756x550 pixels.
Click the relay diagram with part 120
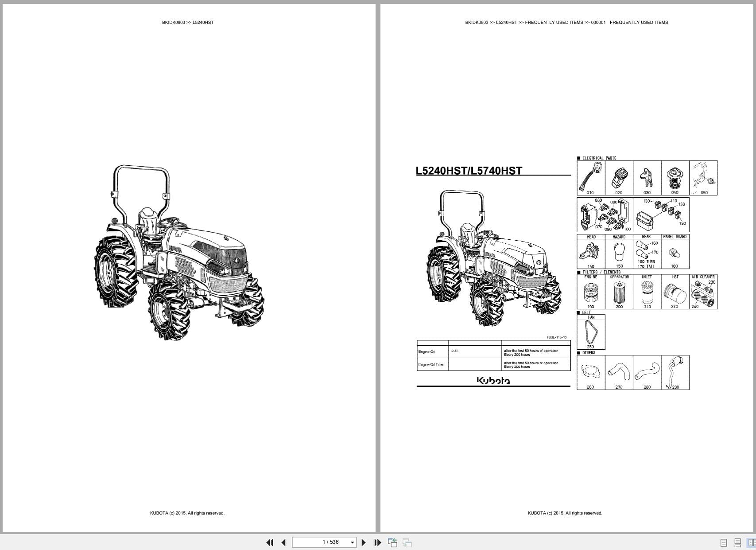[661, 215]
